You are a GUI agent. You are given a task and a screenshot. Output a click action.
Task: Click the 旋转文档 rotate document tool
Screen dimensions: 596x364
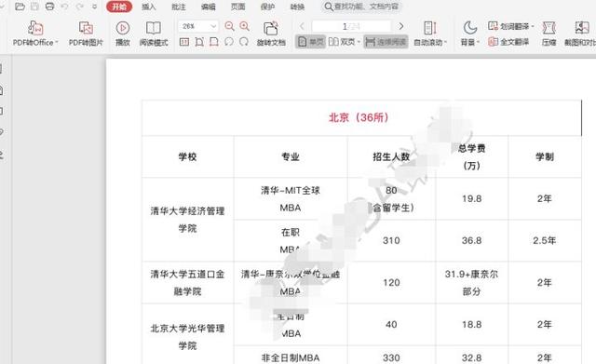[271, 34]
